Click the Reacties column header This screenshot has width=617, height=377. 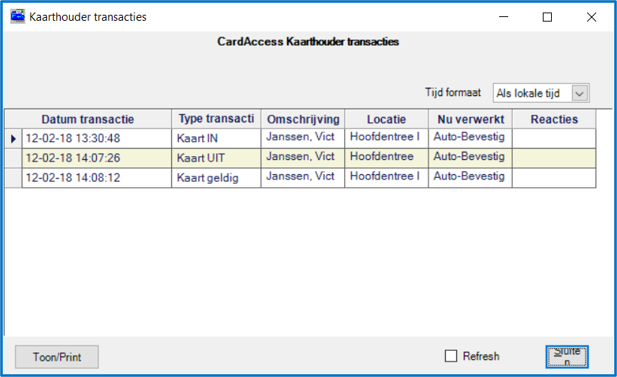click(x=554, y=119)
